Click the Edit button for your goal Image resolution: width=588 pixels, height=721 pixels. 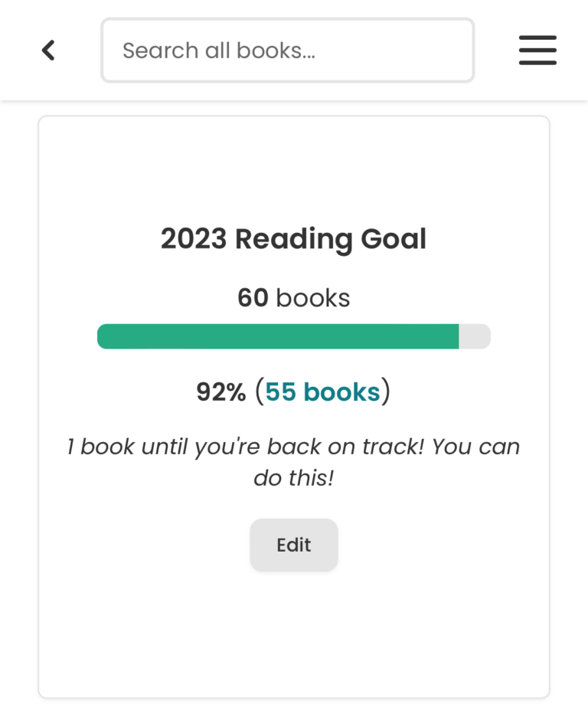[x=293, y=545]
